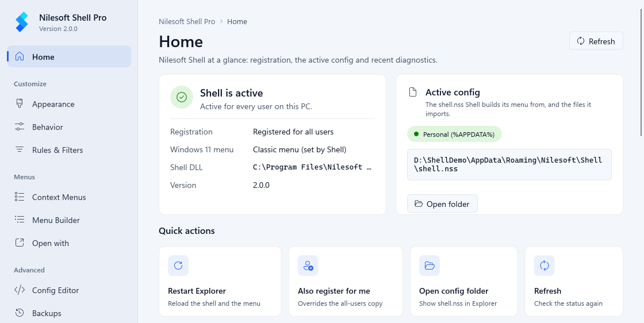Click the Home breadcrumb item
The width and height of the screenshot is (644, 323).
coord(237,21)
